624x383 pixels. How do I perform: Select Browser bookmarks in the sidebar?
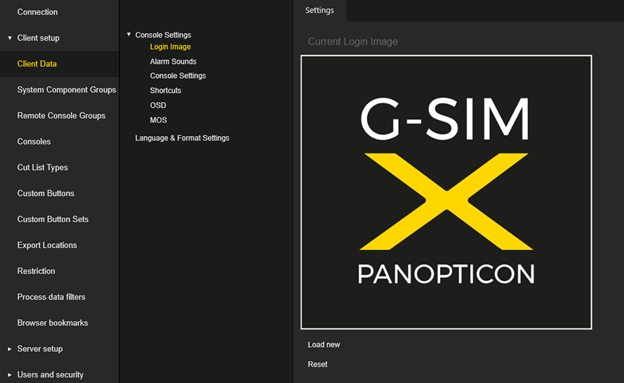click(x=53, y=322)
